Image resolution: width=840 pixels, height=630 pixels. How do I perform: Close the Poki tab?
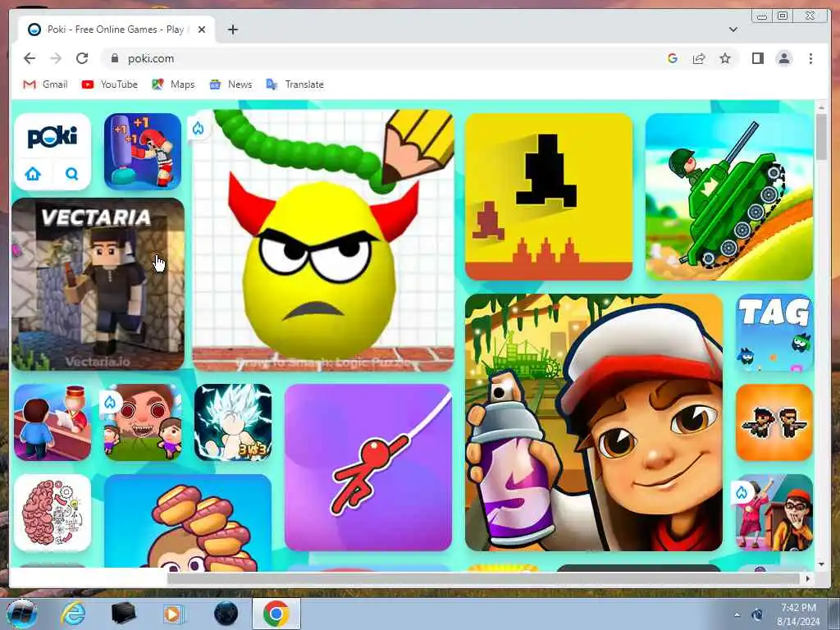click(x=202, y=30)
